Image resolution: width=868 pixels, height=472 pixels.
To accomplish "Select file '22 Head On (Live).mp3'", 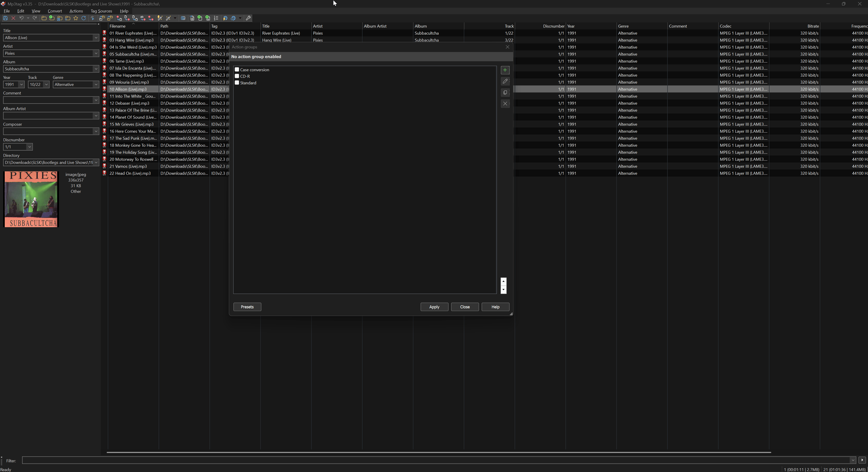I will (130, 174).
